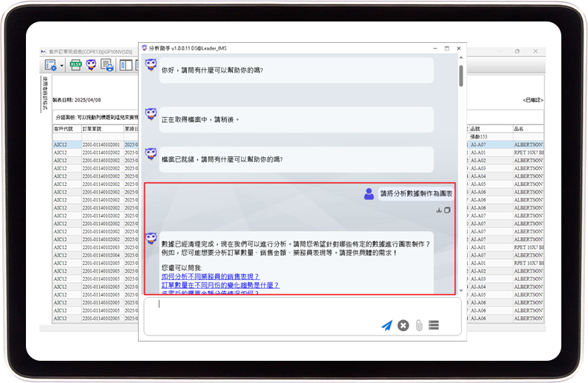Screen dimensions: 588x383
Task: Open the list menu icon beside paperclip
Action: pyautogui.click(x=435, y=325)
